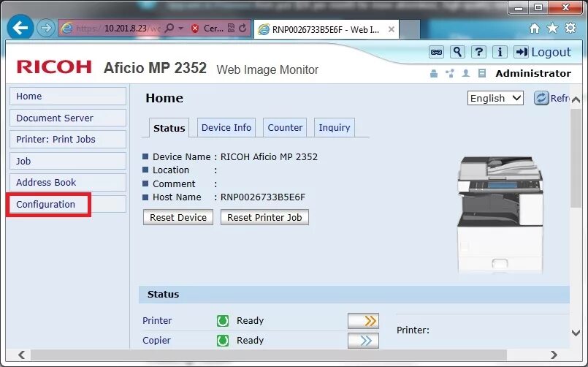Click the Certificate error indicator
Screen dimensions: 588x367
(x=208, y=28)
